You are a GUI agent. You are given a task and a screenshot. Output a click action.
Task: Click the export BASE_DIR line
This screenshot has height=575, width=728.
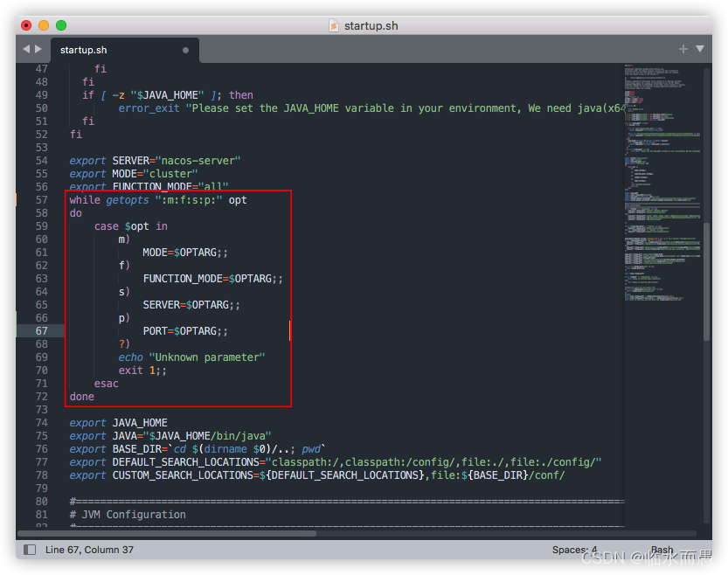[x=198, y=449]
